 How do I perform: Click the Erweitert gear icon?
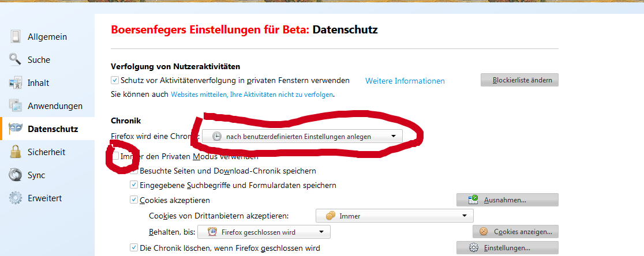tap(15, 198)
